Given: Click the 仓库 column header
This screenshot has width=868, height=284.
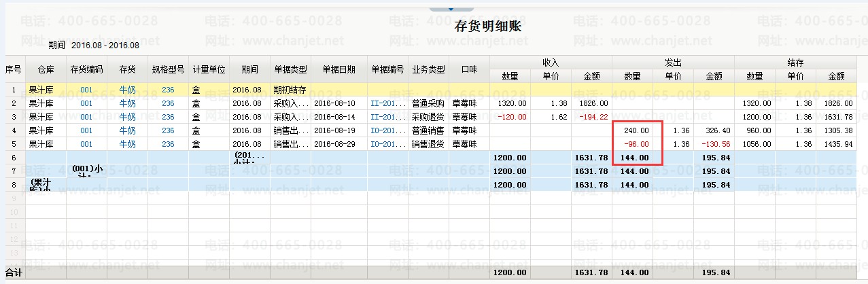Looking at the screenshot, I should (46, 69).
